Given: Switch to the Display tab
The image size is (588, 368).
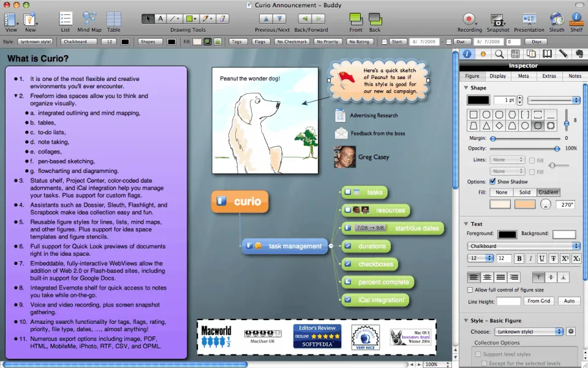Looking at the screenshot, I should point(497,76).
